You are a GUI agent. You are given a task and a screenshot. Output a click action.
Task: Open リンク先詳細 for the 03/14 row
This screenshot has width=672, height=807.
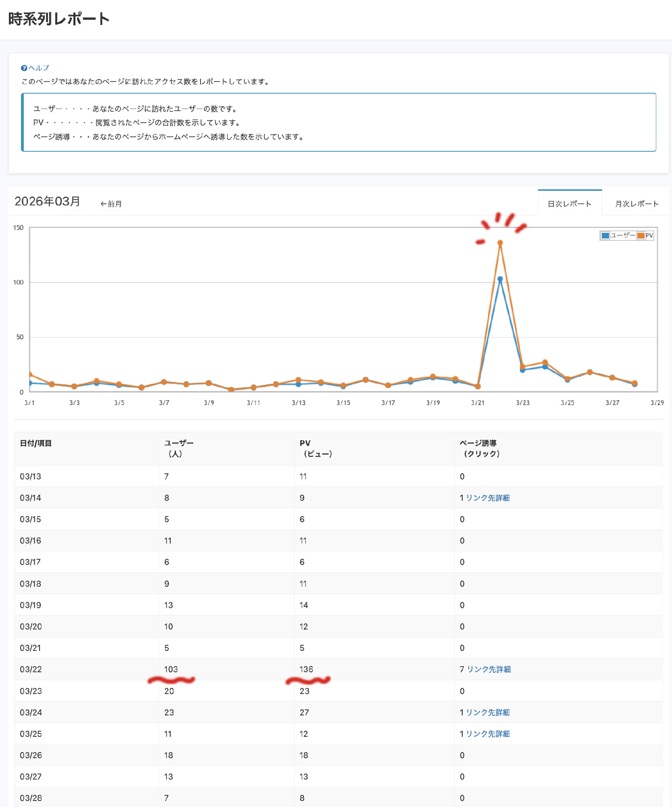point(488,498)
